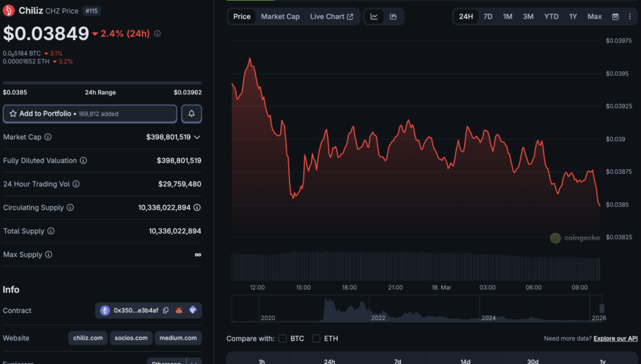The height and width of the screenshot is (364, 641).
Task: Click the Market Cap info icon
Action: click(48, 137)
